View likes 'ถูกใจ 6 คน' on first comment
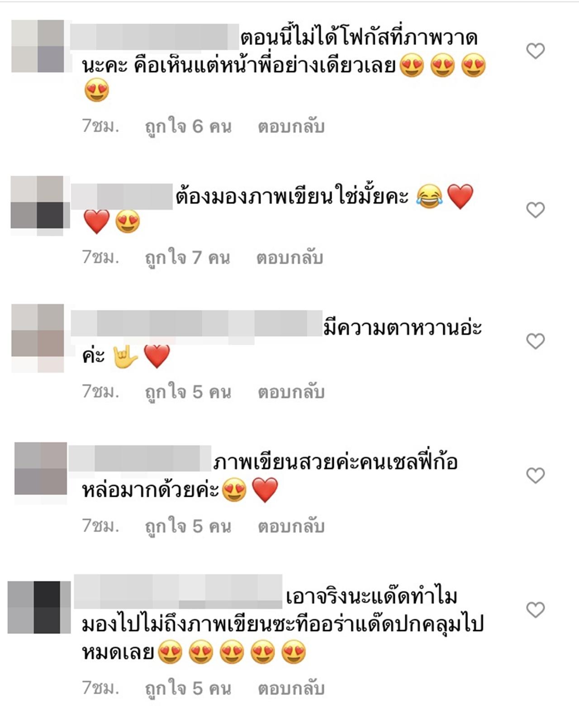 pyautogui.click(x=188, y=127)
